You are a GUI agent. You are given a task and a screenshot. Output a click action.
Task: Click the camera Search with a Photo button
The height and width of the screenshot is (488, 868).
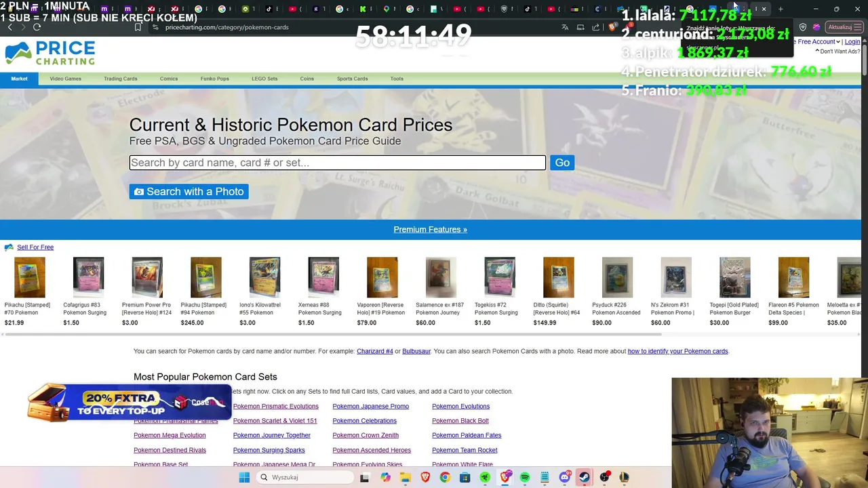click(x=189, y=192)
